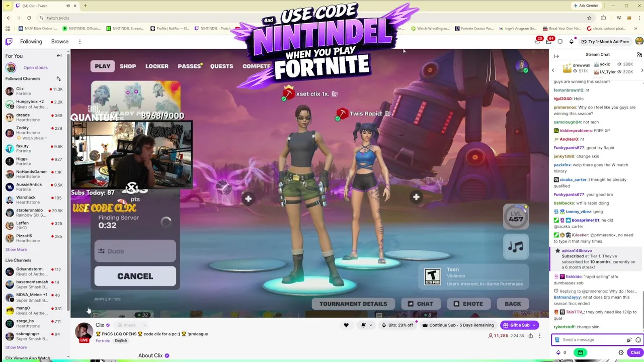Click the Fortnite category link
This screenshot has width=644, height=362.
103,341
